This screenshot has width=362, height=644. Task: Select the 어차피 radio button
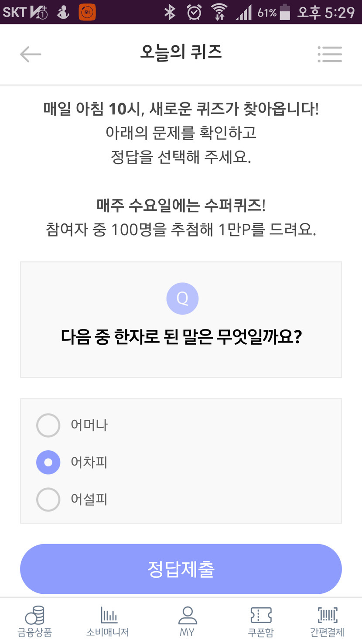tap(48, 462)
